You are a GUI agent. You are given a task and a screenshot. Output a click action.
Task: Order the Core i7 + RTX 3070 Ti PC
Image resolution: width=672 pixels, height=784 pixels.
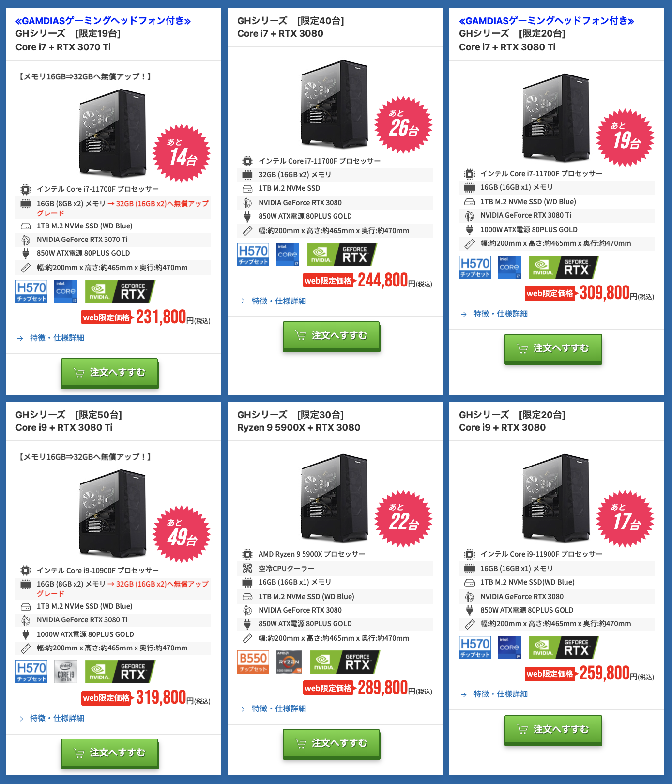[110, 373]
